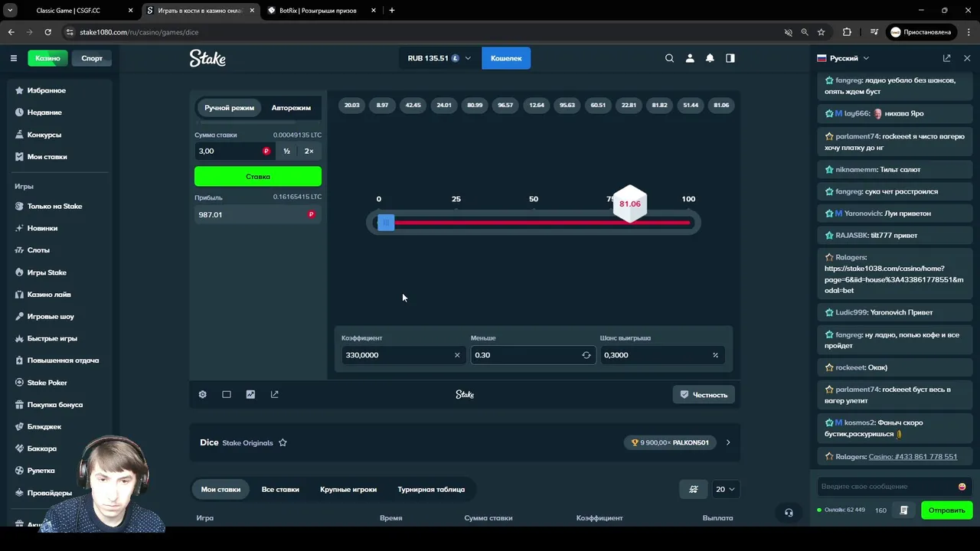This screenshot has width=980, height=551.
Task: Open the My Bets tab
Action: tap(220, 489)
